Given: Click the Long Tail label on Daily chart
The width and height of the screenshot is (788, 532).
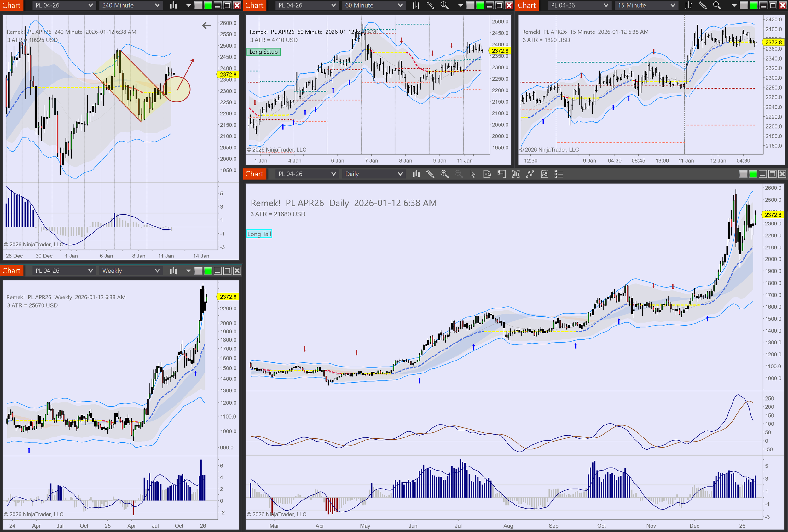Looking at the screenshot, I should tap(259, 234).
